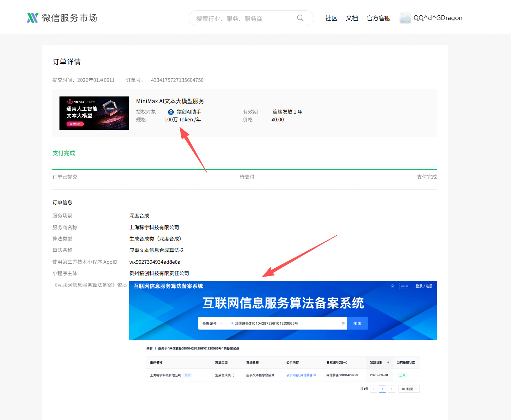Click the WeChat Service Market logo icon
The width and height of the screenshot is (511, 420).
(32, 18)
